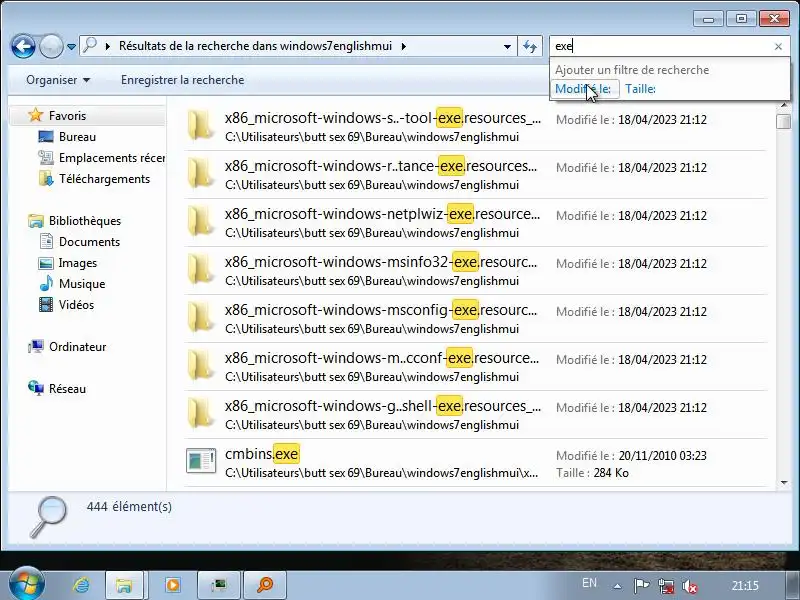Select the s..-tool-exe.resources folder result
This screenshot has height=600, width=800.
tap(475, 127)
